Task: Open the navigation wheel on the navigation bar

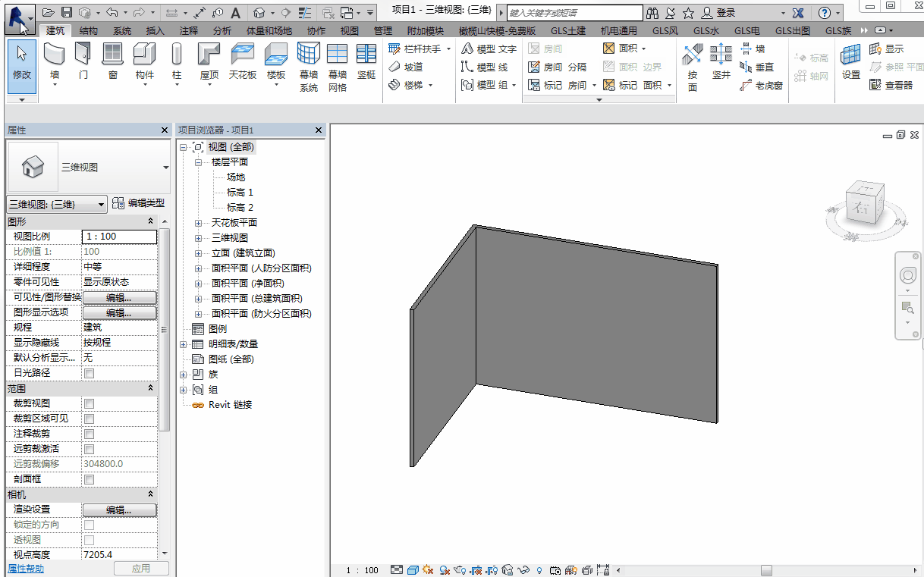Action: [x=907, y=274]
